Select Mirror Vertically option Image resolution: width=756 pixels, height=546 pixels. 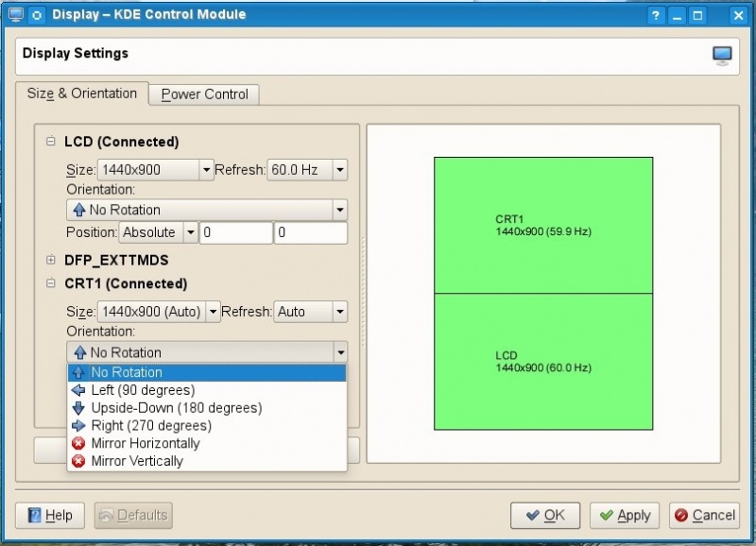tap(136, 461)
